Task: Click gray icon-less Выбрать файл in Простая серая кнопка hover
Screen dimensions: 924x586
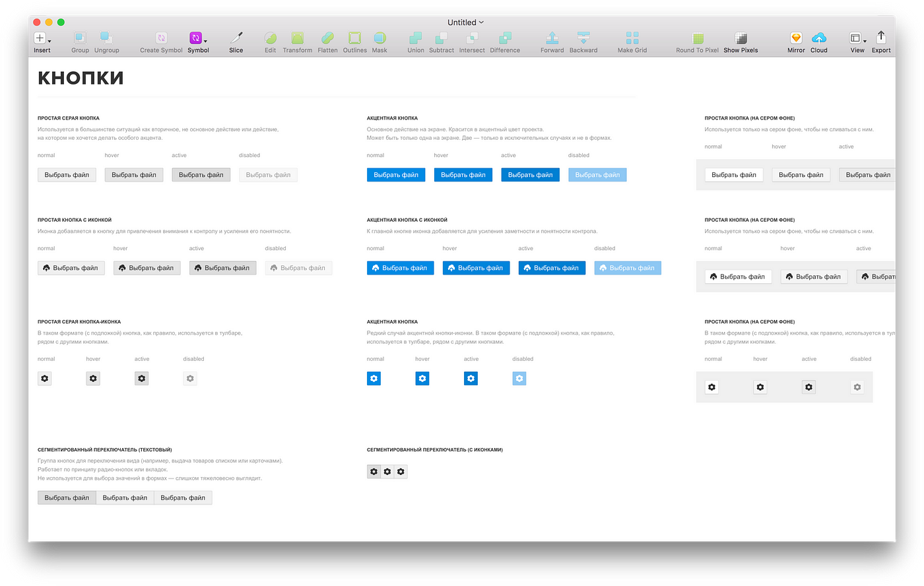Action: click(x=134, y=175)
